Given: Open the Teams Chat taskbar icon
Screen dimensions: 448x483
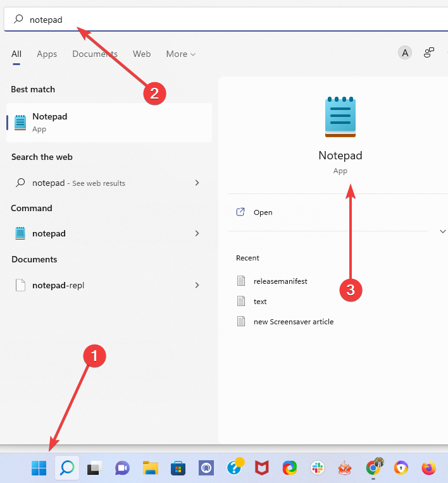Looking at the screenshot, I should point(122,468).
